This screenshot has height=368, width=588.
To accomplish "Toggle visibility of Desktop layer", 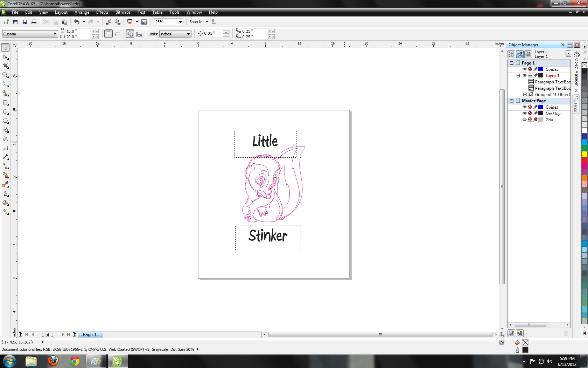I will point(524,113).
